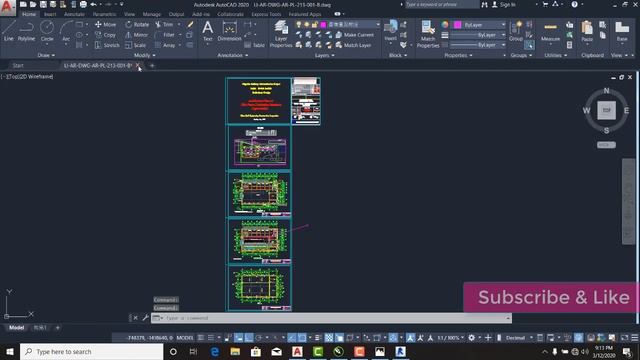Toggle 2D object snap in status bar
640x360 pixels.
pyautogui.click(x=302, y=338)
